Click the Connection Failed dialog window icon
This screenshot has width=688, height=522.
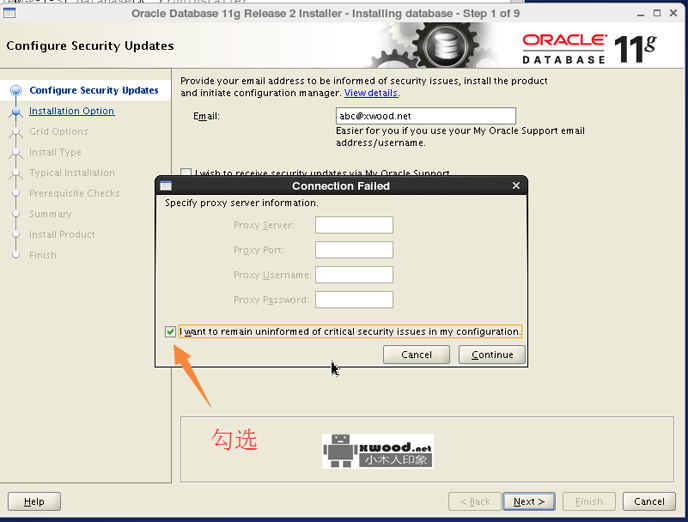click(x=166, y=186)
